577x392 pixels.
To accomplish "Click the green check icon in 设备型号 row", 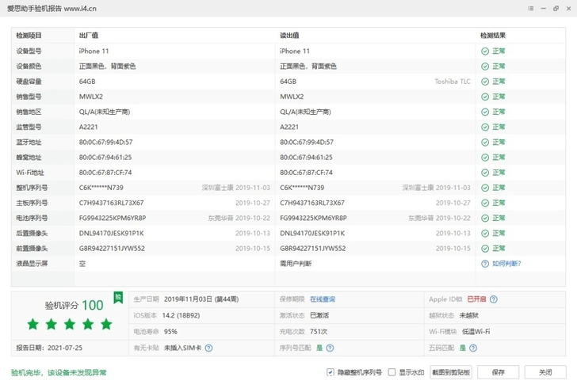I will (x=485, y=51).
